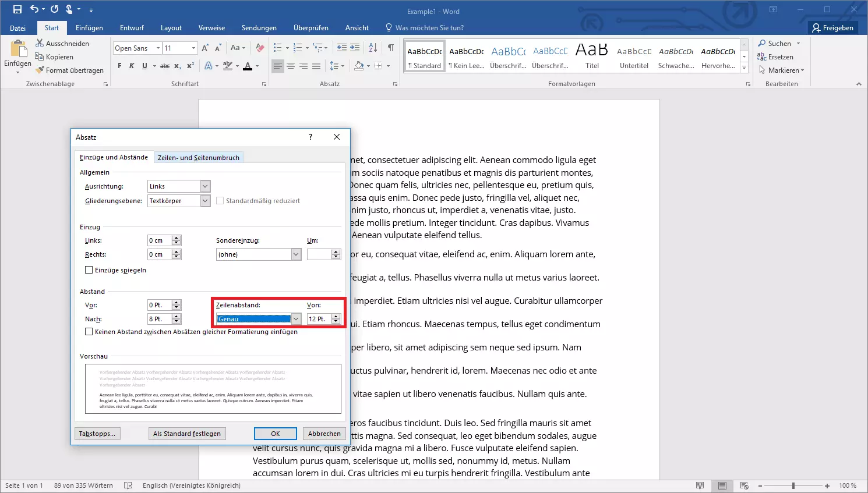Adjust the zoom slider handle
Image resolution: width=868 pixels, height=493 pixels.
[793, 485]
